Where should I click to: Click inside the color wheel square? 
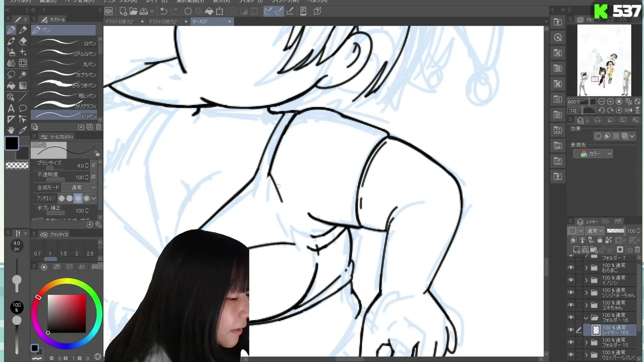click(x=66, y=313)
